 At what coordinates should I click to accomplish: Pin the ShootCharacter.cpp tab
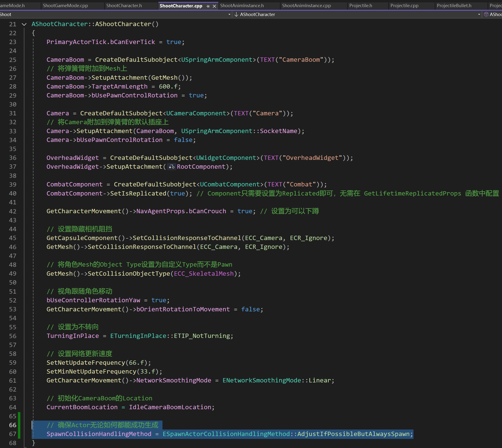coord(208,6)
